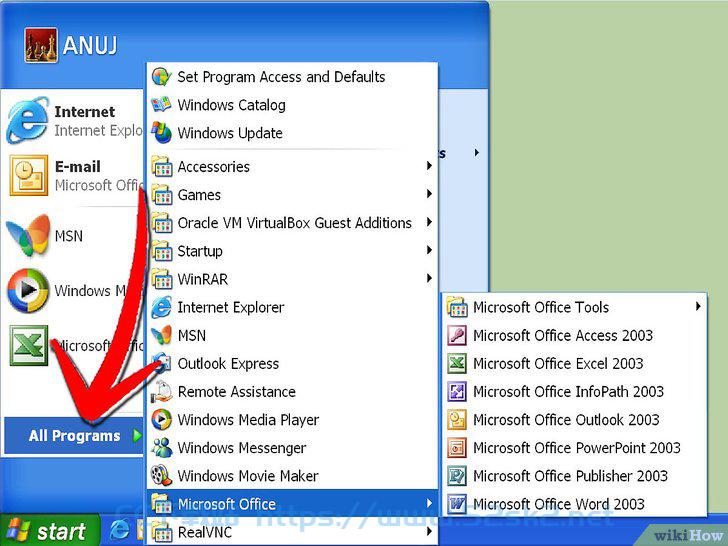
Task: Click the Internet Explorer quick launch taskbar icon
Action: point(119,529)
